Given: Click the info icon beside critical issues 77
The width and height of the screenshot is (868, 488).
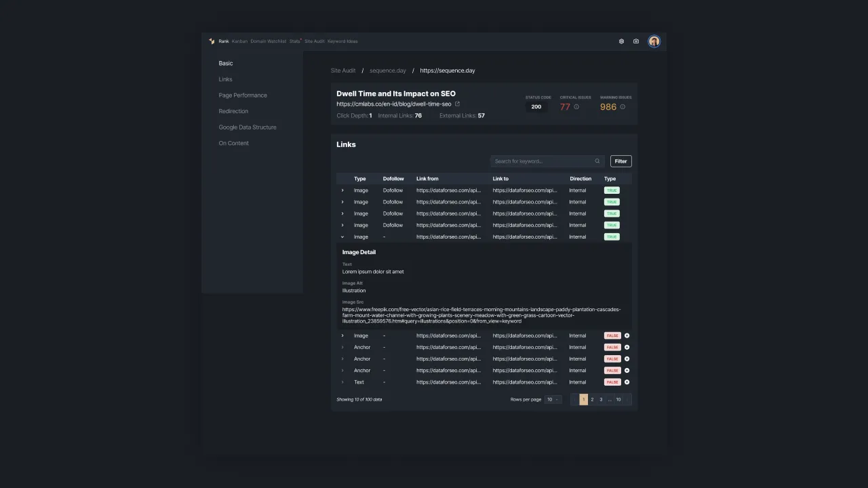Looking at the screenshot, I should point(576,107).
